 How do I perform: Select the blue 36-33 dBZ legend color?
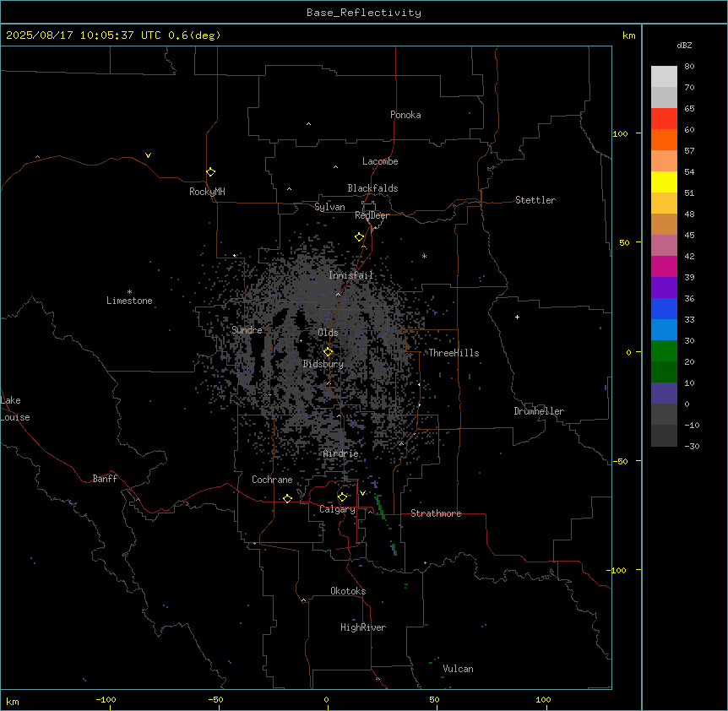coord(664,308)
